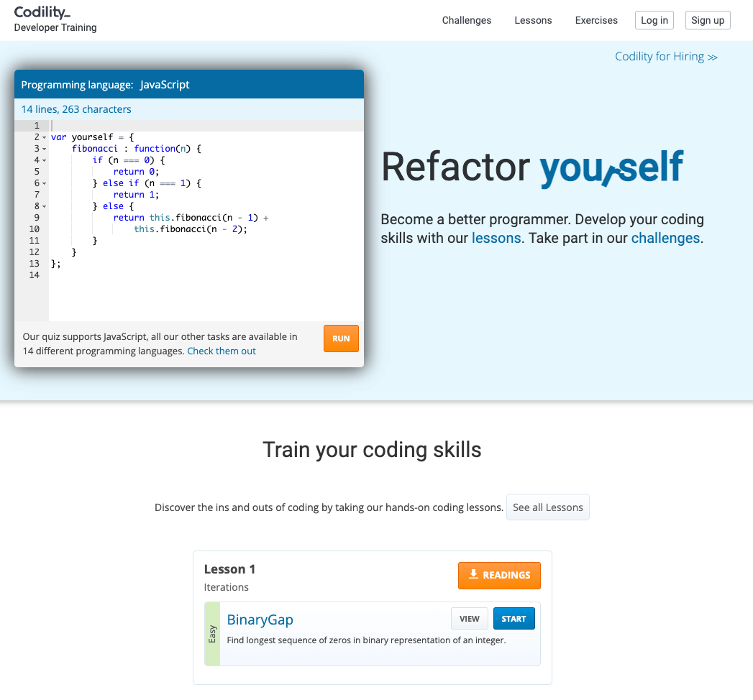Image resolution: width=753 pixels, height=700 pixels.
Task: Click line number 14 in the gutter
Action: coord(34,275)
